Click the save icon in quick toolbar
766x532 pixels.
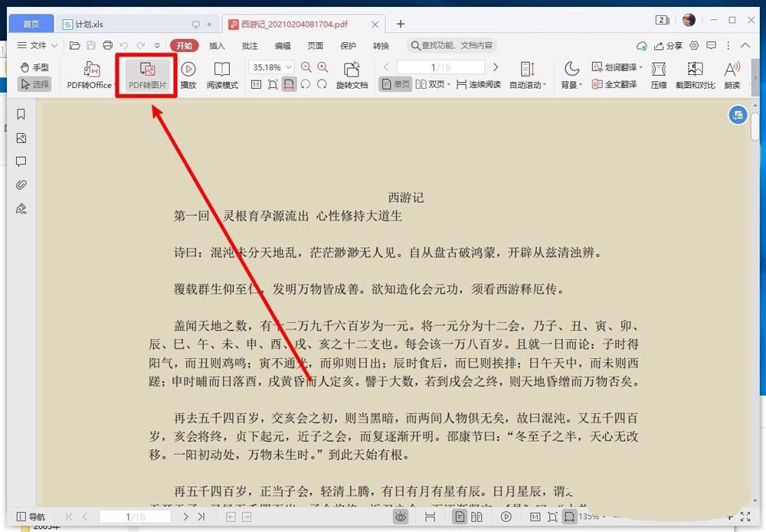tap(91, 45)
